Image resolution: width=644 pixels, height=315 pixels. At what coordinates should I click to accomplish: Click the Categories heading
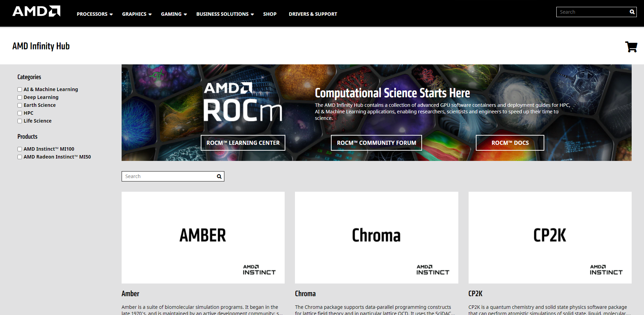pyautogui.click(x=29, y=77)
